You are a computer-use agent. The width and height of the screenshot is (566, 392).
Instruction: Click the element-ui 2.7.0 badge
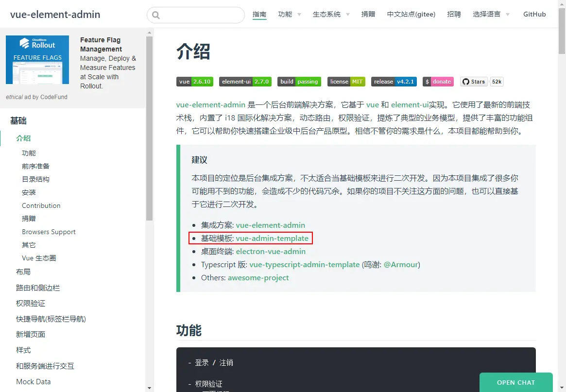(x=245, y=82)
